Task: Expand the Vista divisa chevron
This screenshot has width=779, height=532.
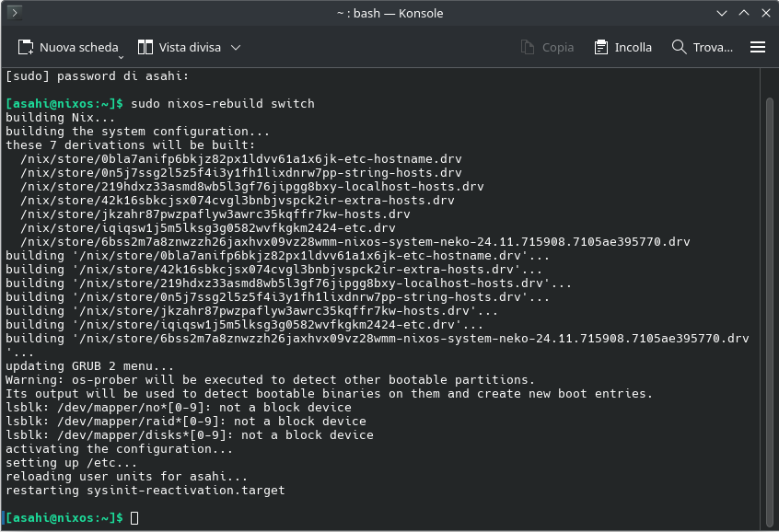Action: pos(236,47)
